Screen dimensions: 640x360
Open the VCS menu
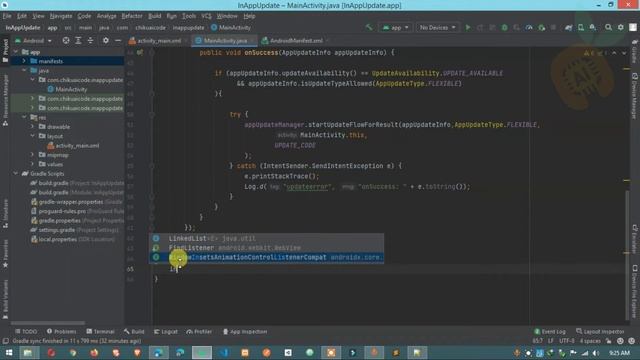tap(206, 16)
